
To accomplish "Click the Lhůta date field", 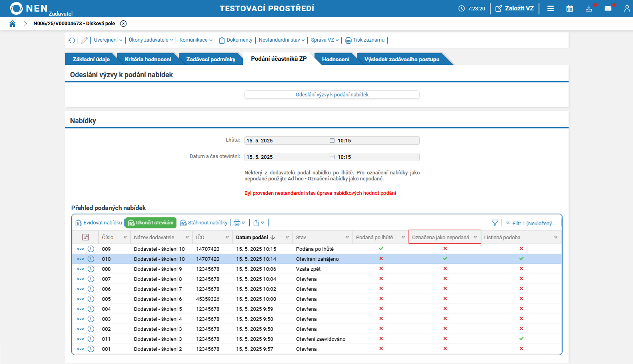I will point(287,141).
